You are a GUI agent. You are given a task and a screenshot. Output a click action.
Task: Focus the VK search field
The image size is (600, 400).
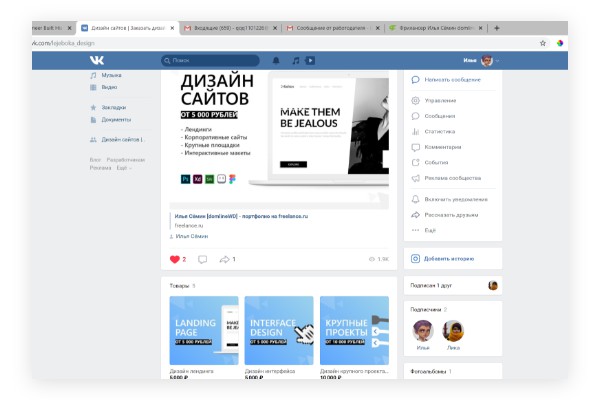(210, 60)
